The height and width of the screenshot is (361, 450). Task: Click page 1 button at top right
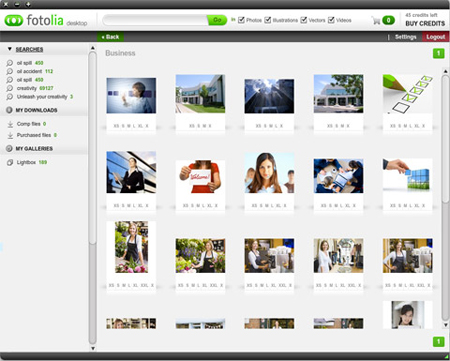pos(438,53)
